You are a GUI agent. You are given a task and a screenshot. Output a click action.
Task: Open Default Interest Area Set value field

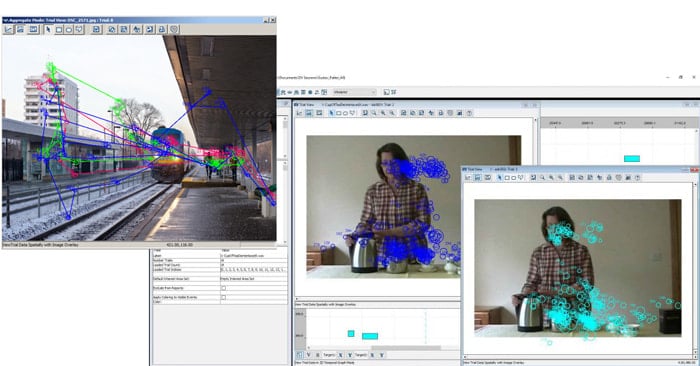(x=253, y=279)
